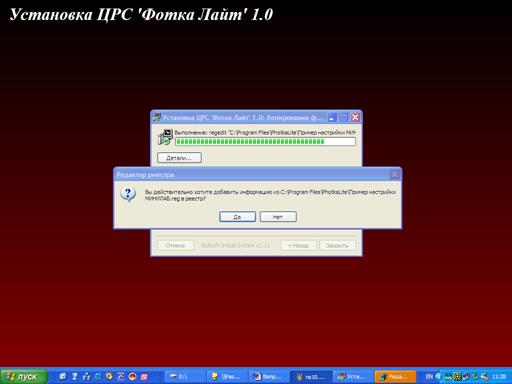This screenshot has height=384, width=512.
Task: Click the Отмена button in installer
Action: 175,245
